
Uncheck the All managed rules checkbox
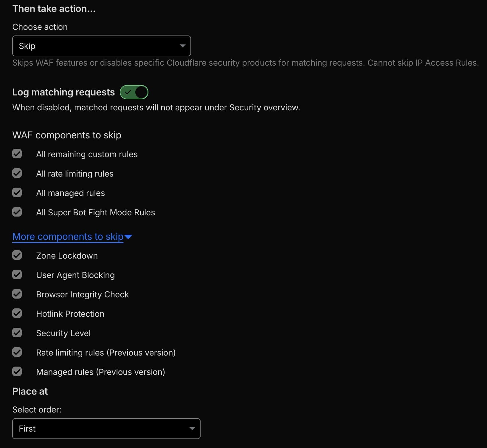pos(17,193)
